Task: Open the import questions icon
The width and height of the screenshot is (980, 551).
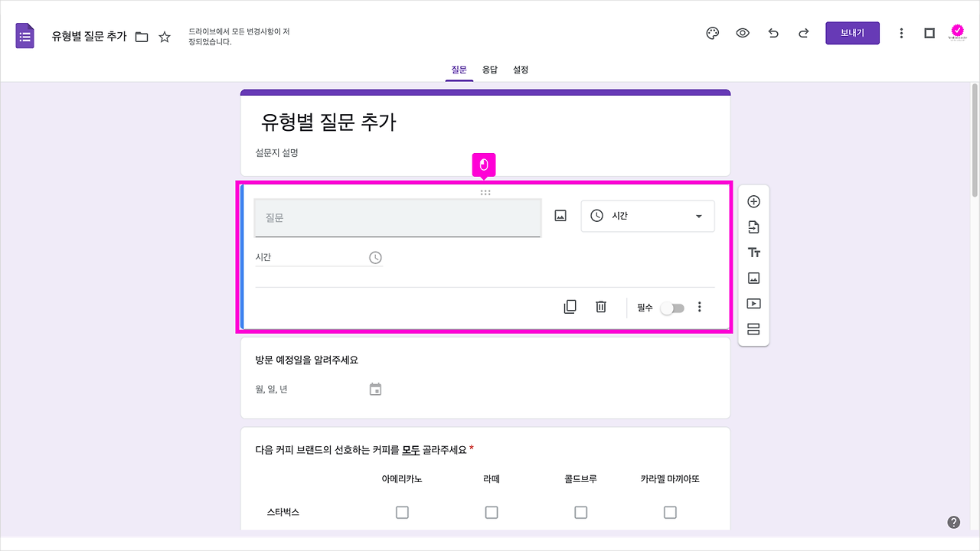Action: point(753,227)
